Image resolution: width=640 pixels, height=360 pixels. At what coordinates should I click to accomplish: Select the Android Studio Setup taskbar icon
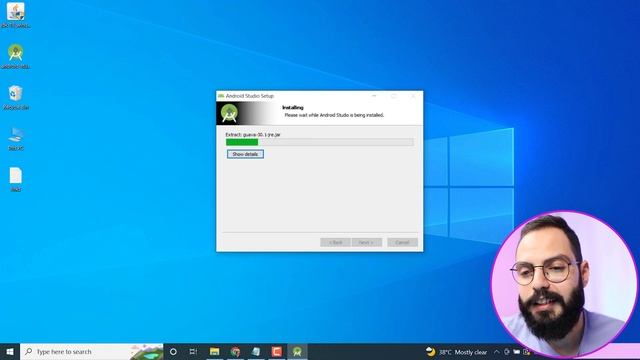click(298, 351)
